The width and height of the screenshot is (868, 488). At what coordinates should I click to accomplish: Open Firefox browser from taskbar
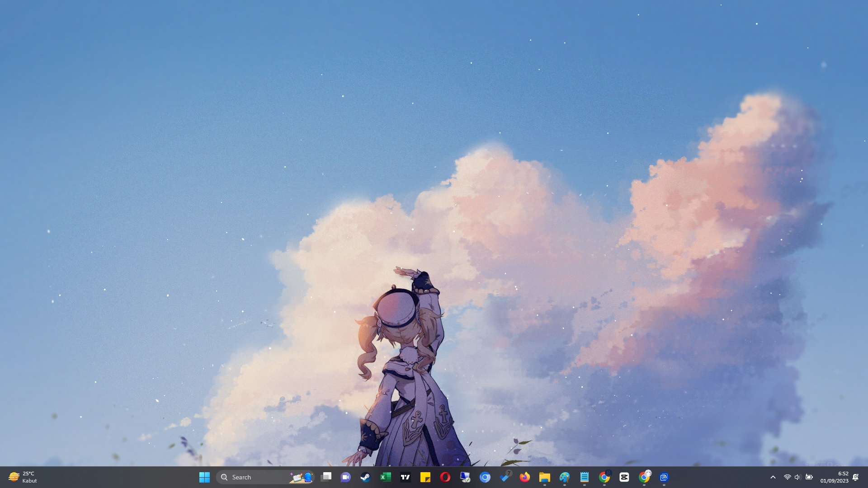coord(524,477)
